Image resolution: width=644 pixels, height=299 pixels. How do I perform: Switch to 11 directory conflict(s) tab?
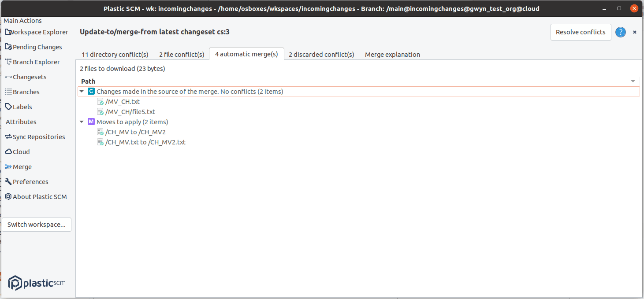115,55
